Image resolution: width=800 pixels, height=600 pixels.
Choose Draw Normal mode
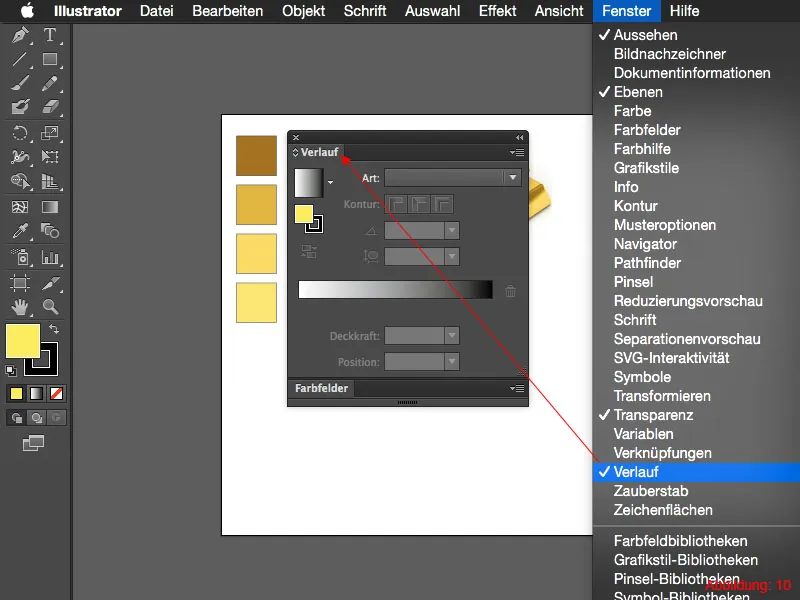pos(16,418)
